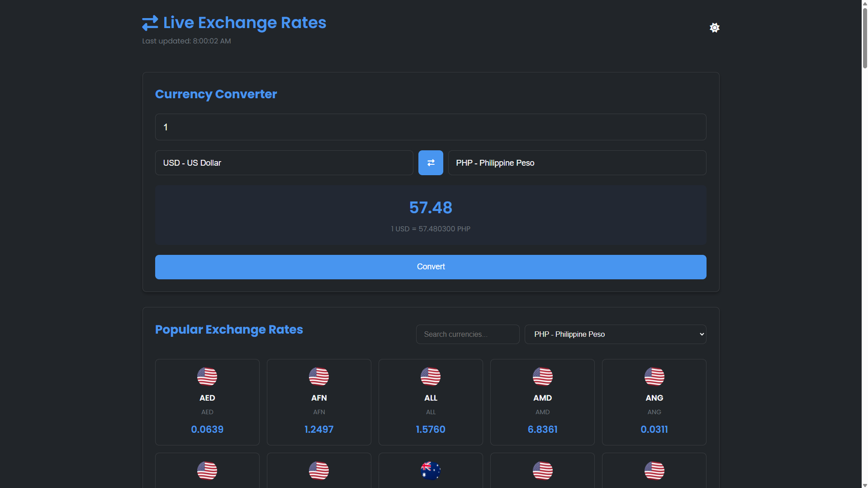The image size is (868, 488).
Task: Toggle the light/dark theme sun icon
Action: tap(714, 28)
